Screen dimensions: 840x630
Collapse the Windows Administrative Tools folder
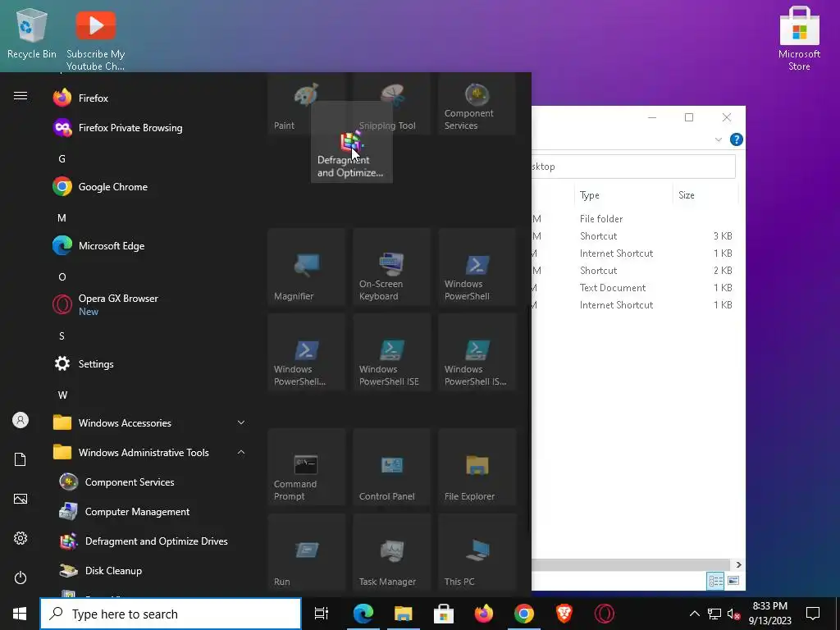click(150, 452)
